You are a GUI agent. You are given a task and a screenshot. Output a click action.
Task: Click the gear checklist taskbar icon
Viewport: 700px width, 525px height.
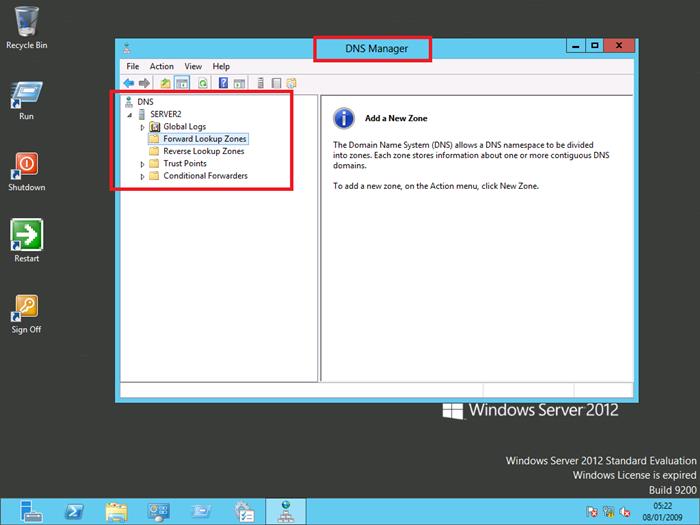(x=244, y=511)
